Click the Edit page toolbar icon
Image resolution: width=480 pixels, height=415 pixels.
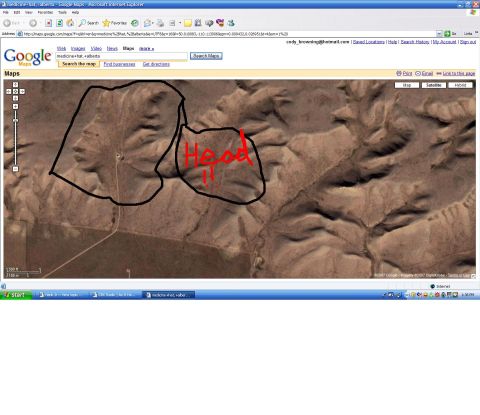click(172, 23)
